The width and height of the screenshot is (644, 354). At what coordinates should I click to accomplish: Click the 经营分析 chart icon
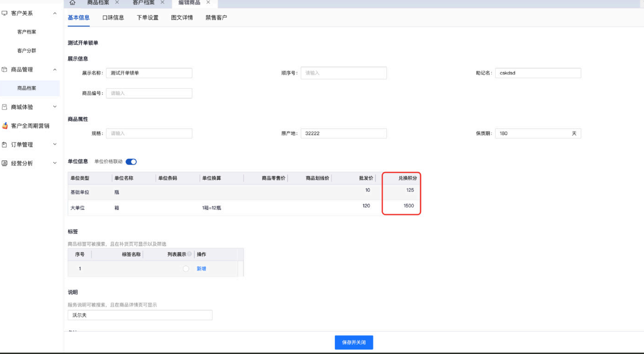pyautogui.click(x=5, y=163)
